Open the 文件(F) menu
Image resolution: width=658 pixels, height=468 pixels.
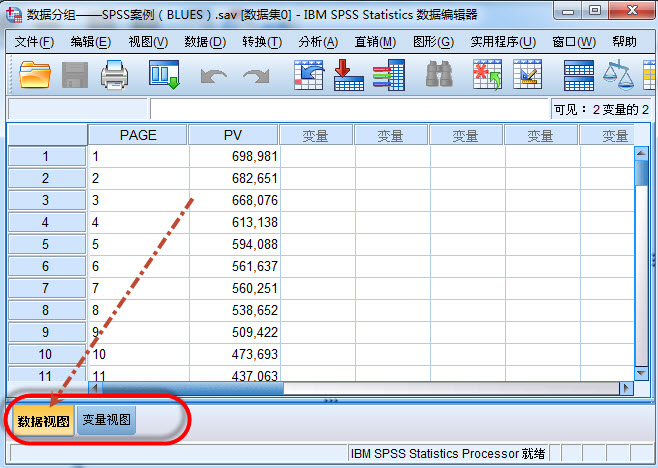34,42
